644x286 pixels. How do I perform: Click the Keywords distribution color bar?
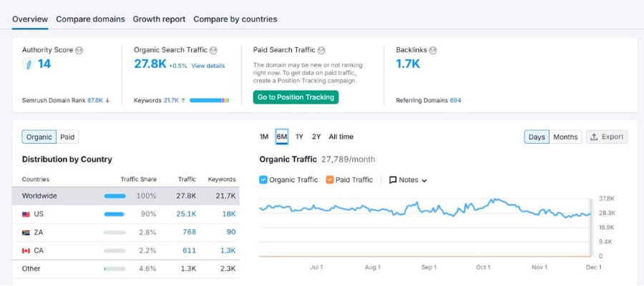tap(209, 101)
